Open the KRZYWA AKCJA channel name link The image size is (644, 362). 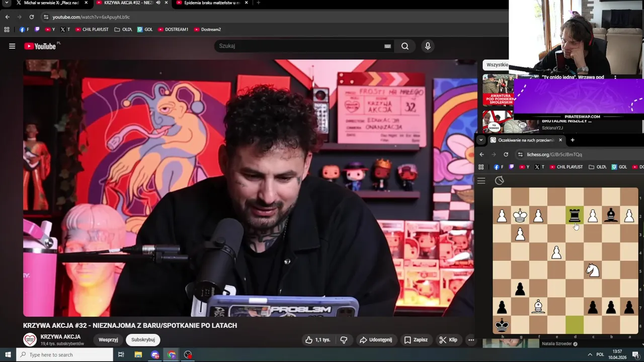point(60,337)
